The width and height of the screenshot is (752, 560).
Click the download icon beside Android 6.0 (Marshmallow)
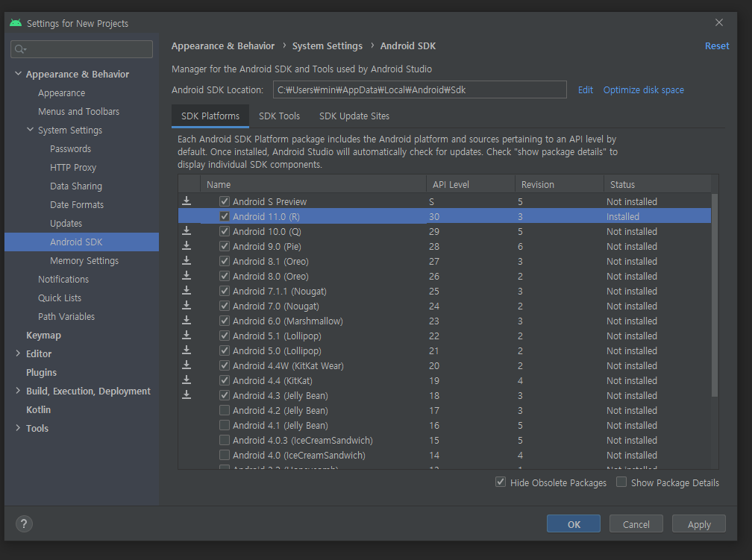(x=187, y=320)
